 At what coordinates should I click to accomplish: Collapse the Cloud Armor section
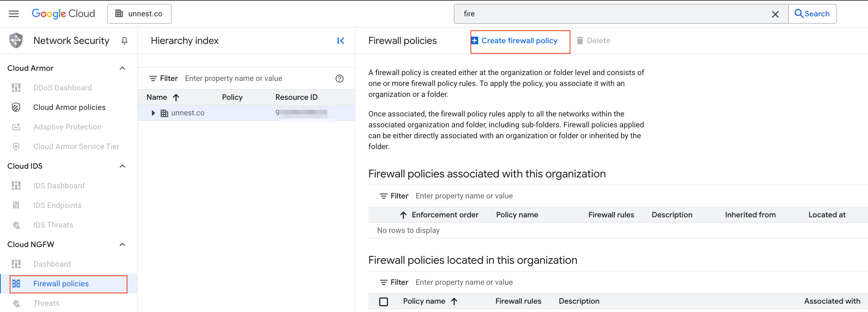[123, 68]
